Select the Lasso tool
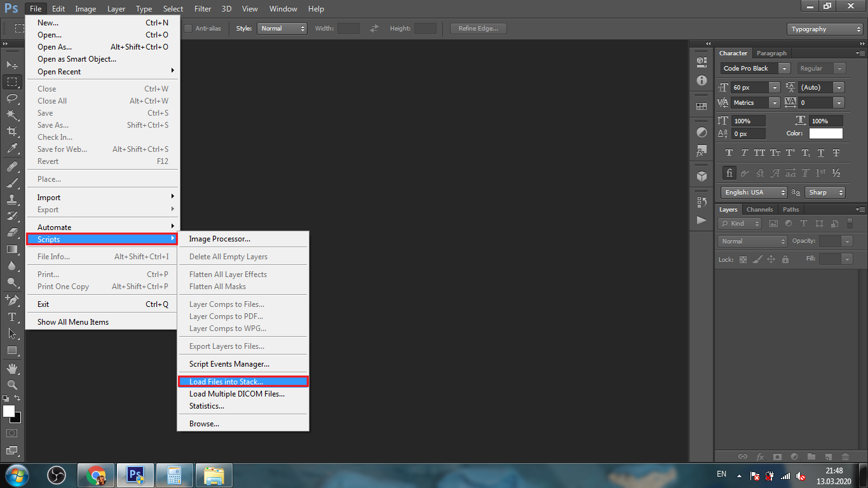868x488 pixels. click(x=12, y=98)
